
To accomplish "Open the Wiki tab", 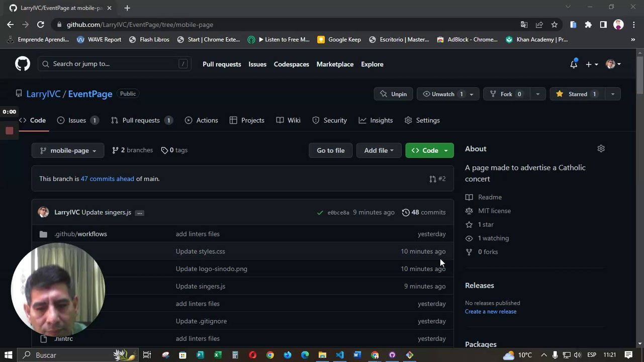I will coord(288,120).
